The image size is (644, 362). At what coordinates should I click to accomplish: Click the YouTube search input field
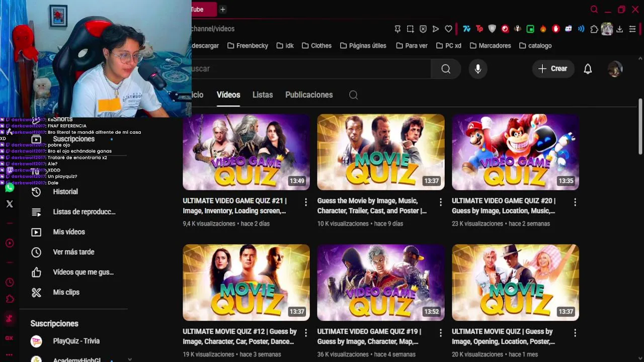[311, 69]
